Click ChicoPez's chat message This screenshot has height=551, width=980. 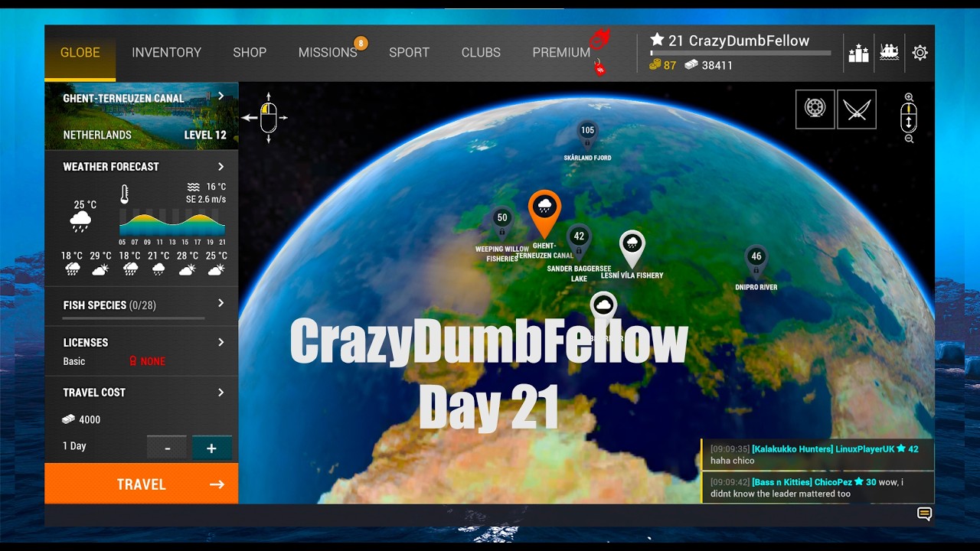tap(818, 487)
